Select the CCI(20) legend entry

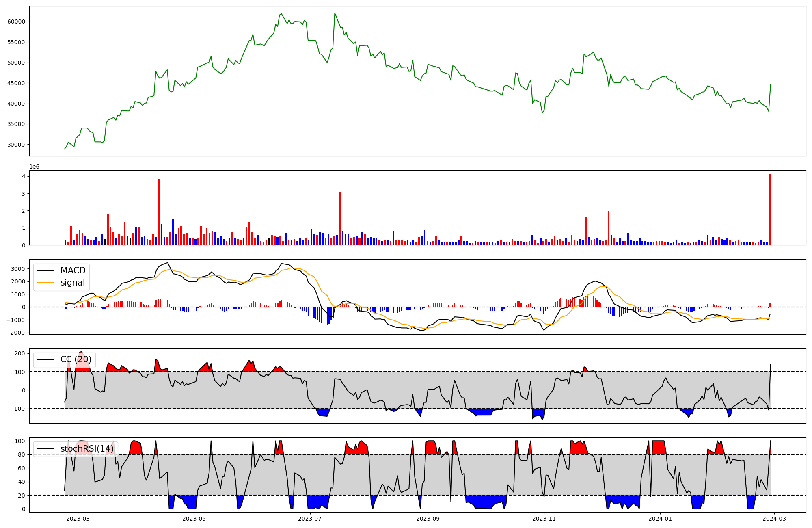[76, 359]
